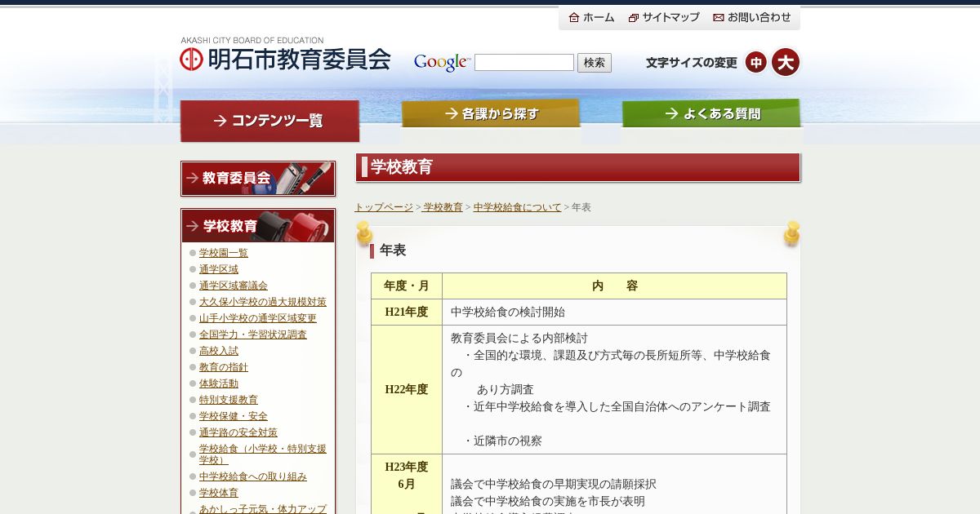The image size is (980, 514).
Task: Open the contact (お問い合わせ) mail link
Action: (752, 17)
